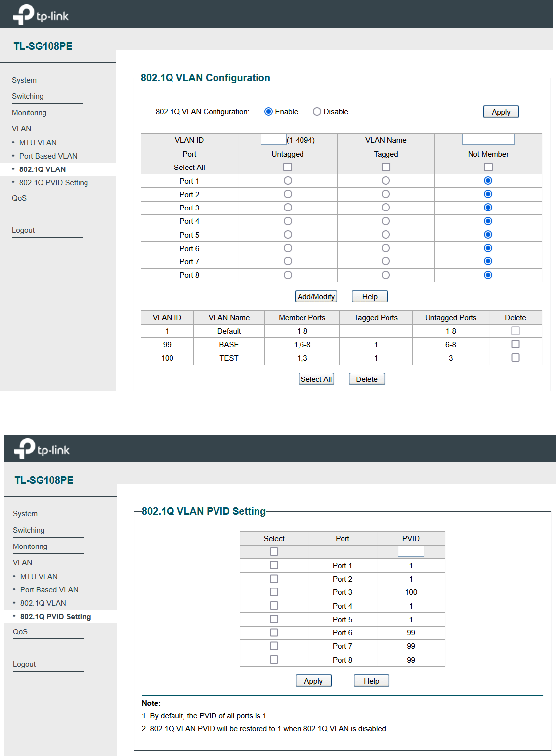Open System menu in bottom sidebar
Screen dimensions: 559x756
tap(25, 514)
